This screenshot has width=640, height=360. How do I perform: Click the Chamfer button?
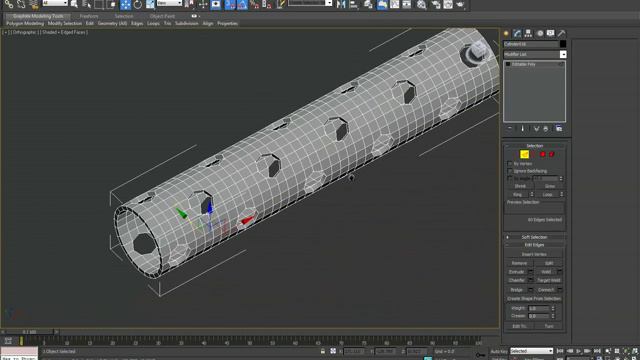point(517,280)
